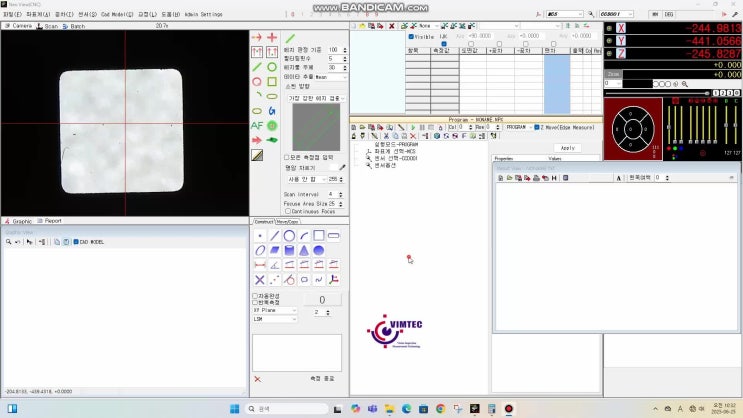Select the green slot measurement tool
Image resolution: width=743 pixels, height=418 pixels.
[x=272, y=97]
